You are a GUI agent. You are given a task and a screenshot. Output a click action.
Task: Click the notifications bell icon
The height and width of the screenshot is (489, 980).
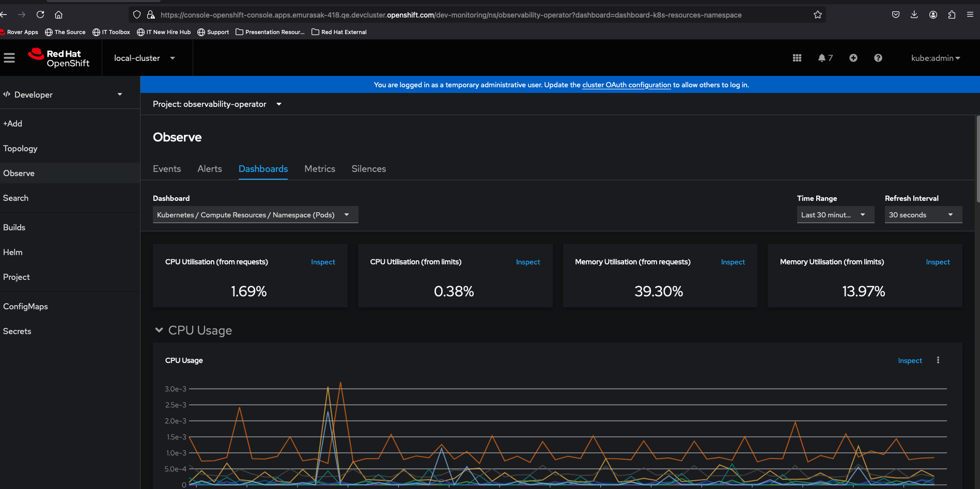coord(822,58)
